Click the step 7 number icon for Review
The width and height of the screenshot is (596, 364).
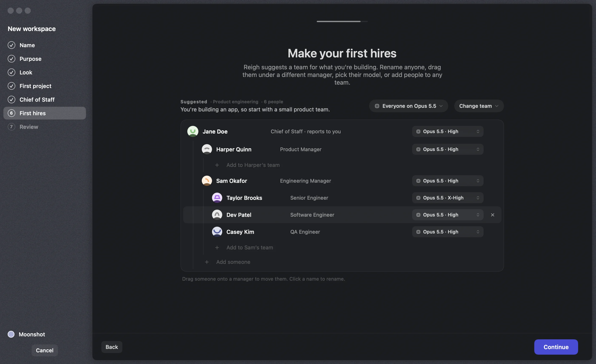point(11,127)
